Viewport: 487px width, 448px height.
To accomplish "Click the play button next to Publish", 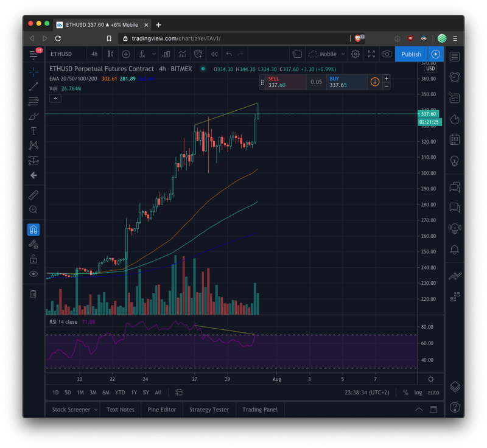I will tap(436, 54).
